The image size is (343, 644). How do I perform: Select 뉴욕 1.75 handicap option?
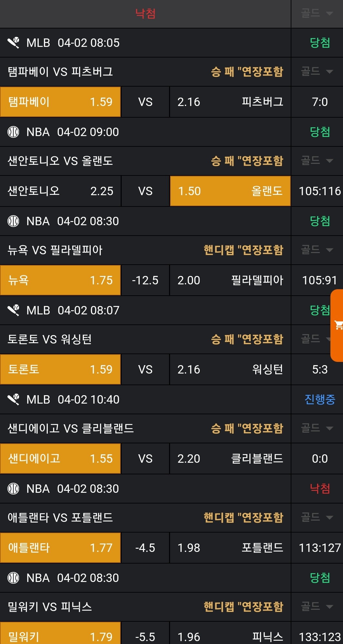60,280
